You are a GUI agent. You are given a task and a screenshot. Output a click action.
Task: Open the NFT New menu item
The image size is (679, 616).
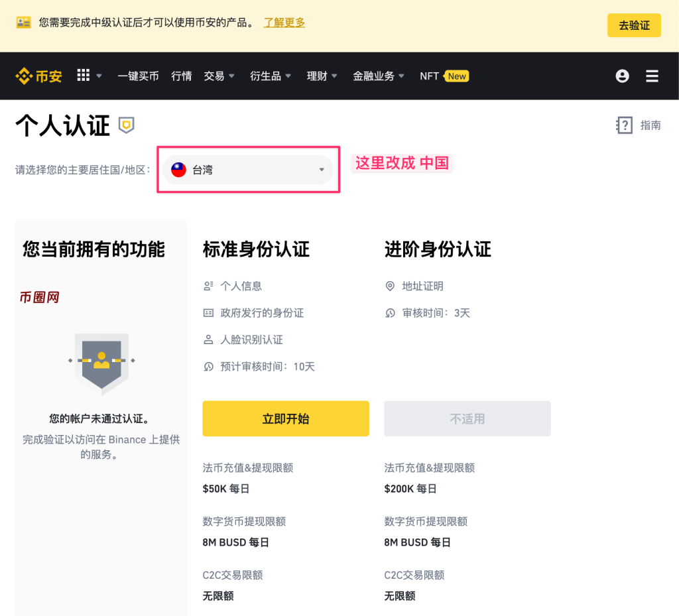click(444, 76)
